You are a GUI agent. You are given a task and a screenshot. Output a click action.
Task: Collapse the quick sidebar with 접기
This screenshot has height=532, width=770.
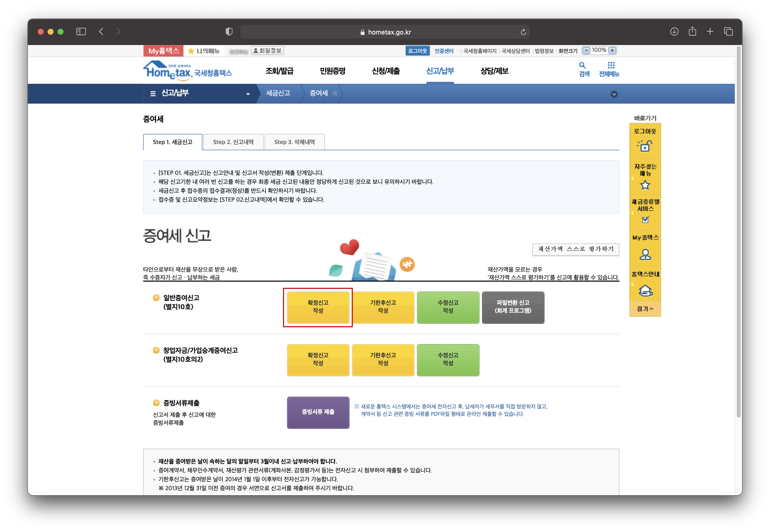[x=645, y=309]
